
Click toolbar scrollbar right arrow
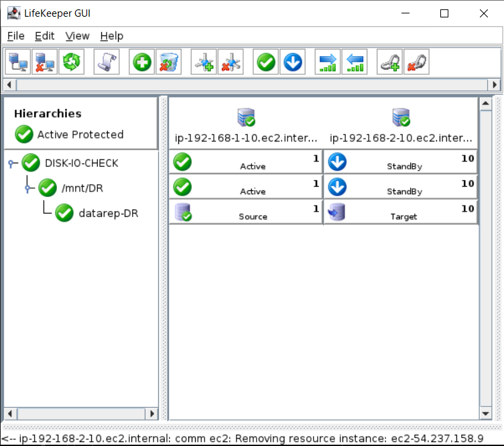pyautogui.click(x=495, y=85)
